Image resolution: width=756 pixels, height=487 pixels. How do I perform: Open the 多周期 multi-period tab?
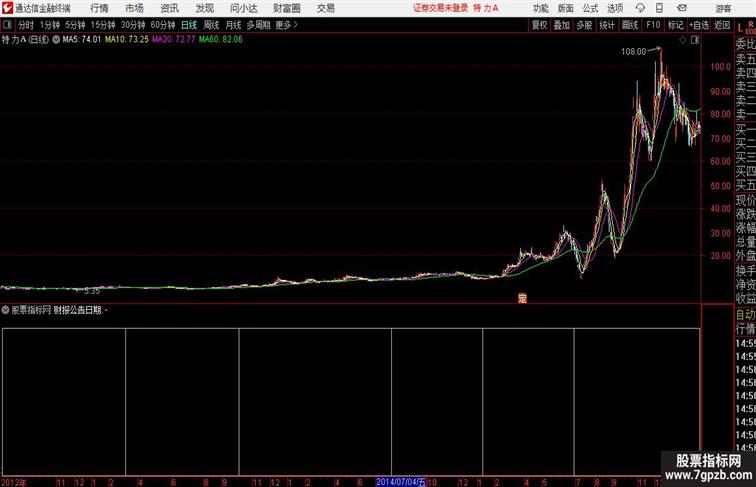[258, 25]
